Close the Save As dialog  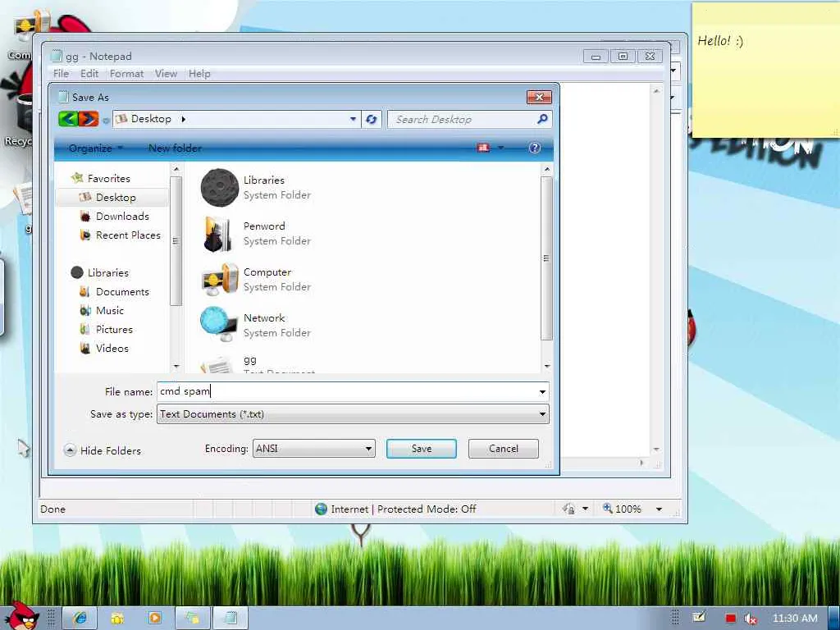pyautogui.click(x=539, y=97)
